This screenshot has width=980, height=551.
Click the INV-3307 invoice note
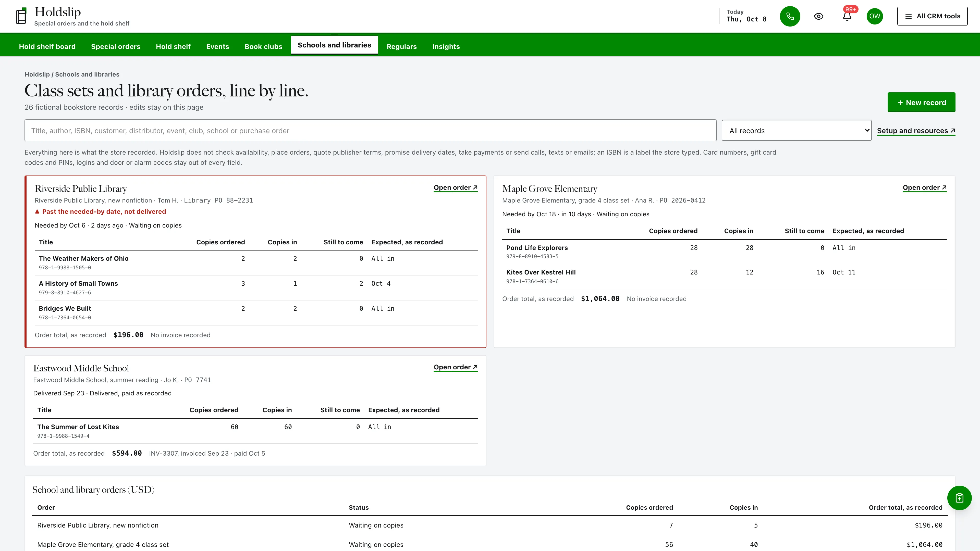[207, 453]
